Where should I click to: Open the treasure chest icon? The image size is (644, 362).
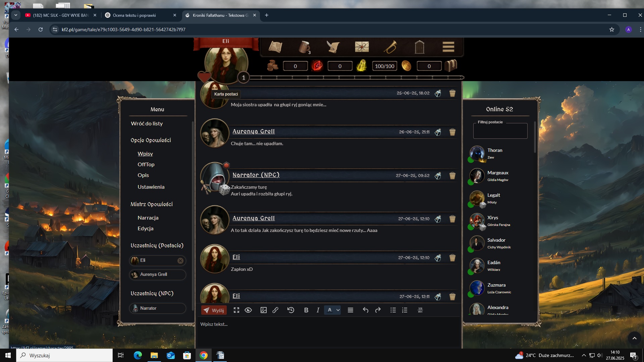(451, 66)
